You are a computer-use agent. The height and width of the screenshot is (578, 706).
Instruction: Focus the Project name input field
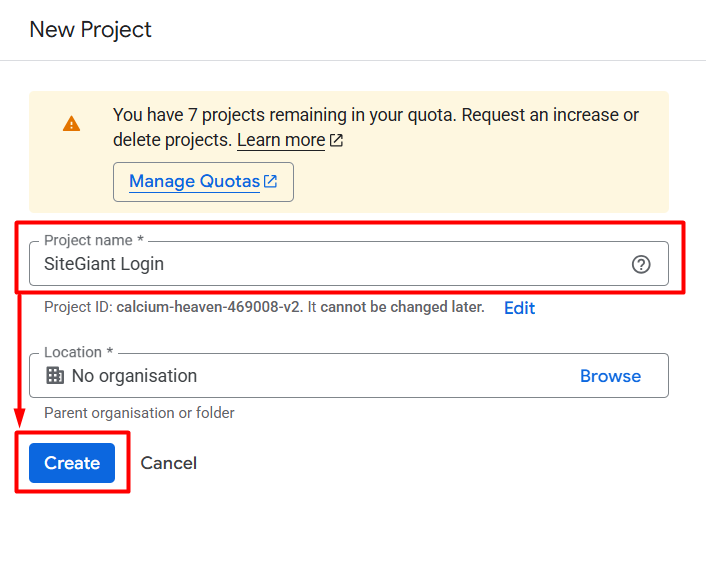pyautogui.click(x=349, y=263)
